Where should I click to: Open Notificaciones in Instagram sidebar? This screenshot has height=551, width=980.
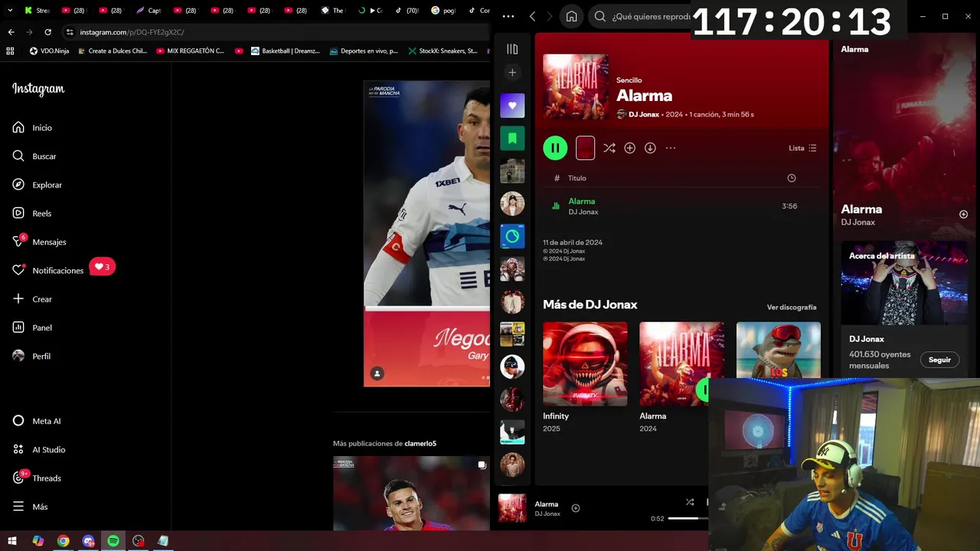(48, 270)
